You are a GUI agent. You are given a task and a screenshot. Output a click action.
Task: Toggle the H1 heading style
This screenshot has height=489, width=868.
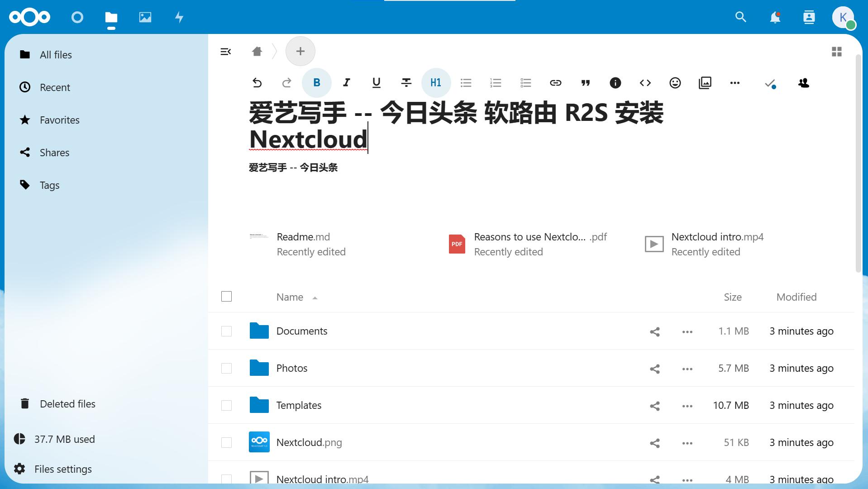(x=435, y=83)
